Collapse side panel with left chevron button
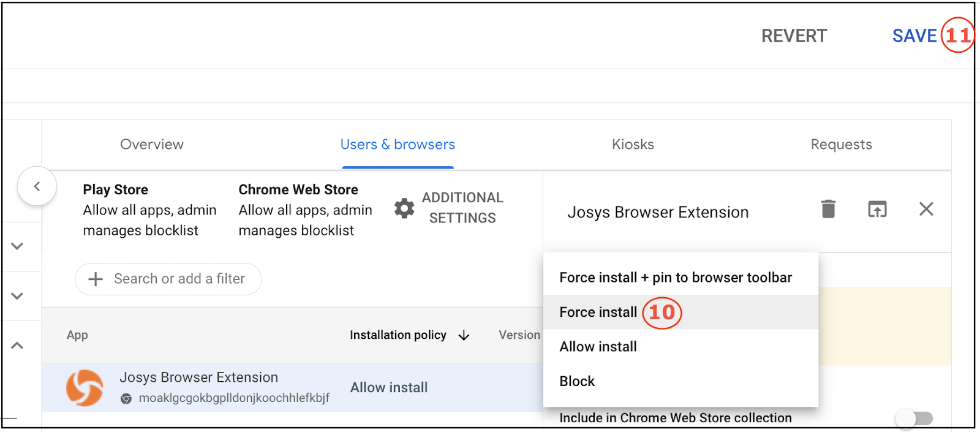The width and height of the screenshot is (980, 432). 37,186
